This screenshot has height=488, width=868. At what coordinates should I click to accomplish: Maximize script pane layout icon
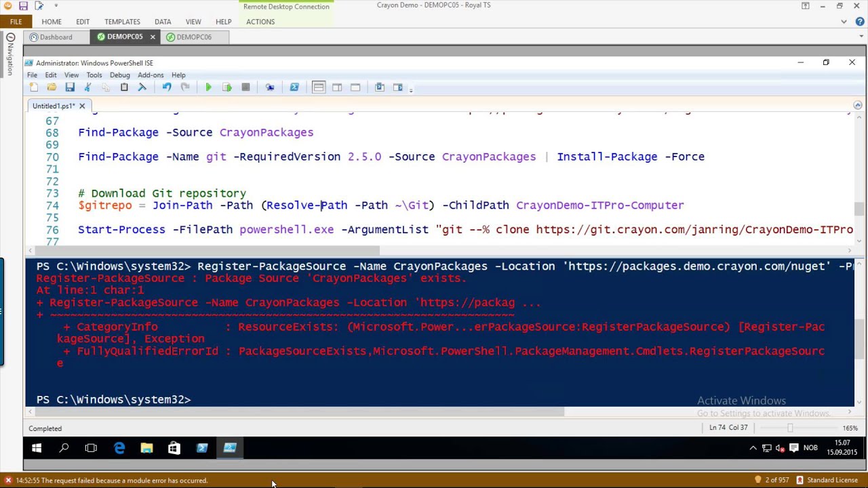point(355,87)
